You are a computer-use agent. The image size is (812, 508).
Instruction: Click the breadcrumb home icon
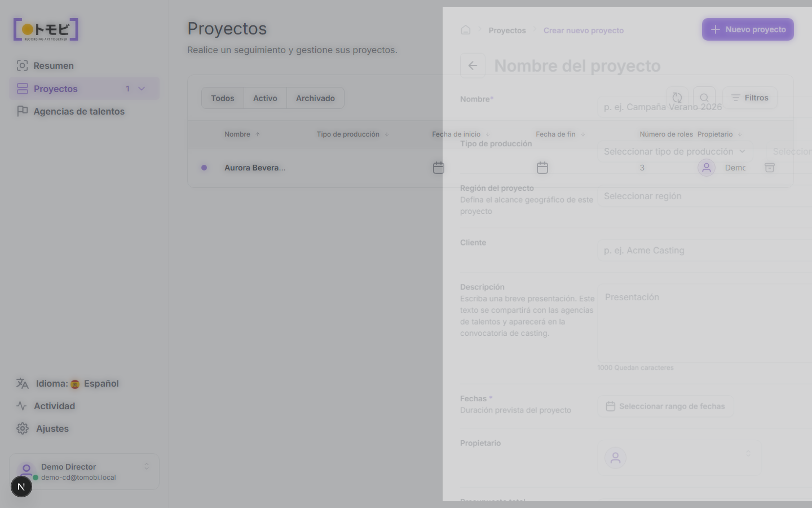coord(466,30)
